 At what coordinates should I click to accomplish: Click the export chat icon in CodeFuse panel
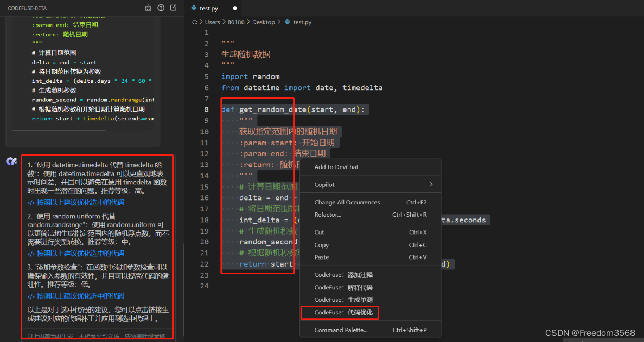coord(173,8)
